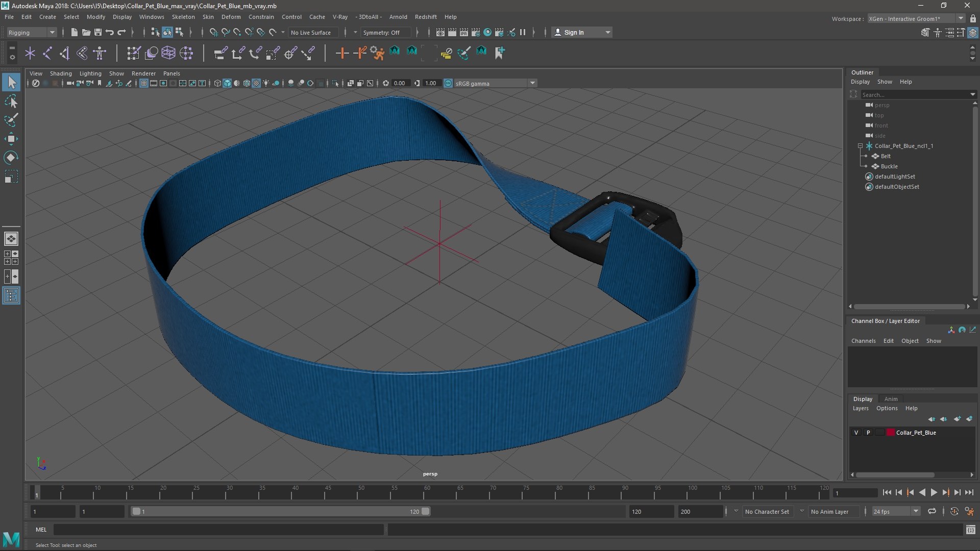Image resolution: width=980 pixels, height=551 pixels.
Task: Toggle the sRGB gamma color management icon
Action: point(448,83)
